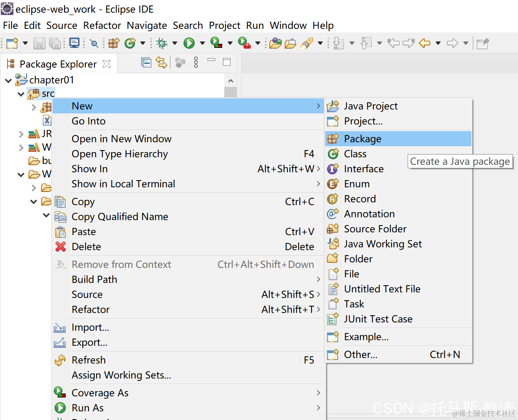Choose Java Project from New submenu
The height and width of the screenshot is (420, 518).
tap(398, 106)
